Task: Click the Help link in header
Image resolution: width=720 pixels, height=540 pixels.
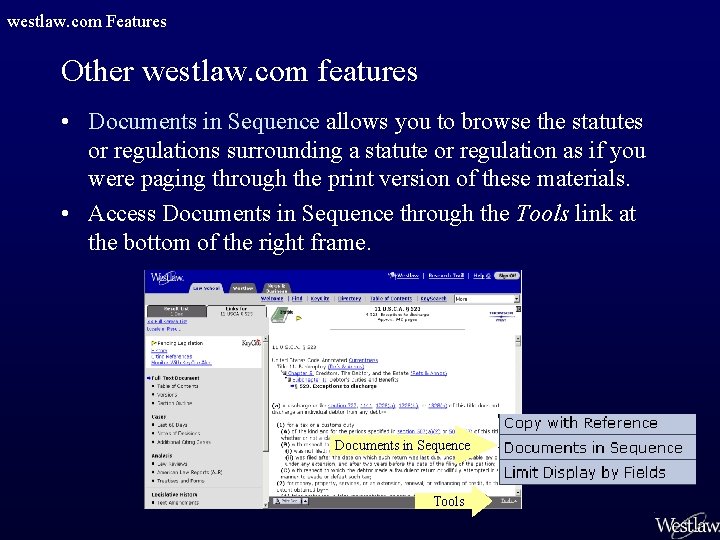Action: tap(479, 276)
